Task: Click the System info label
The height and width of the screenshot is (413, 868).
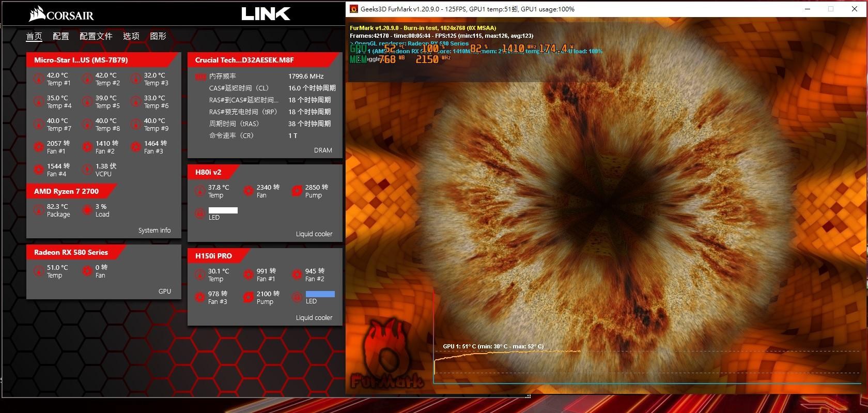Action: coord(154,231)
